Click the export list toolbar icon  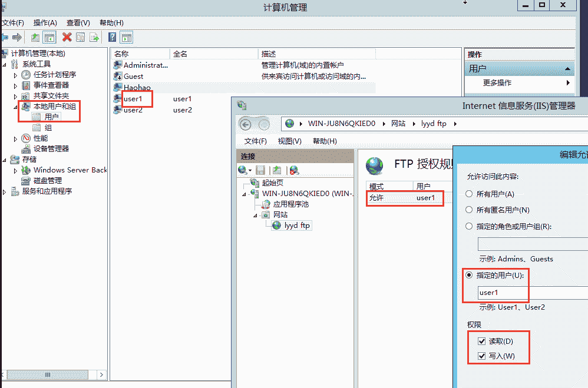coord(93,37)
